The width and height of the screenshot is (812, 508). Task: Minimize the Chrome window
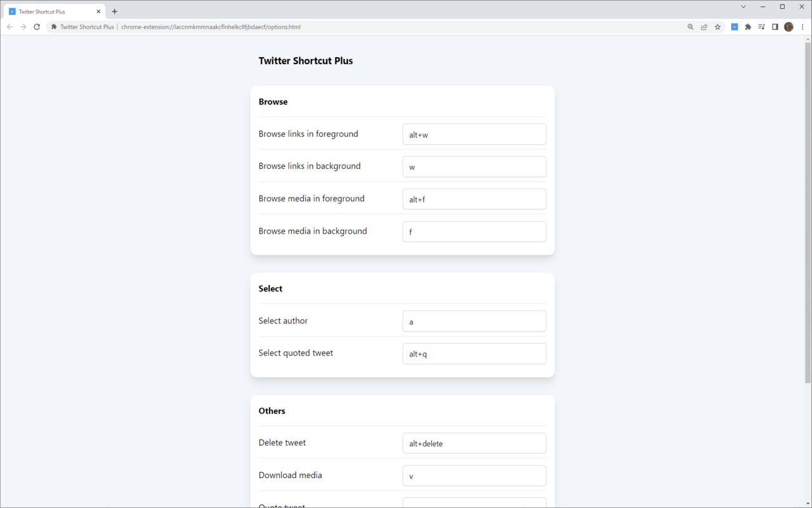coord(763,6)
